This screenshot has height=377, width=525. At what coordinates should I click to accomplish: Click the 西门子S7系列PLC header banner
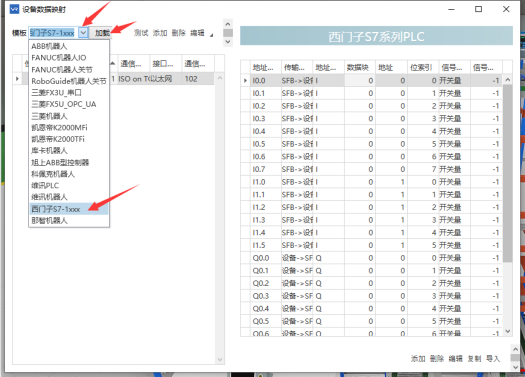pos(376,36)
